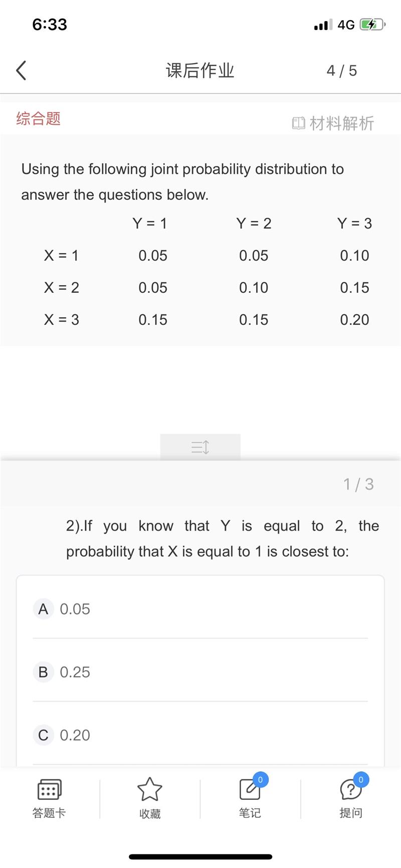Tap the panel resize handle

(x=200, y=447)
